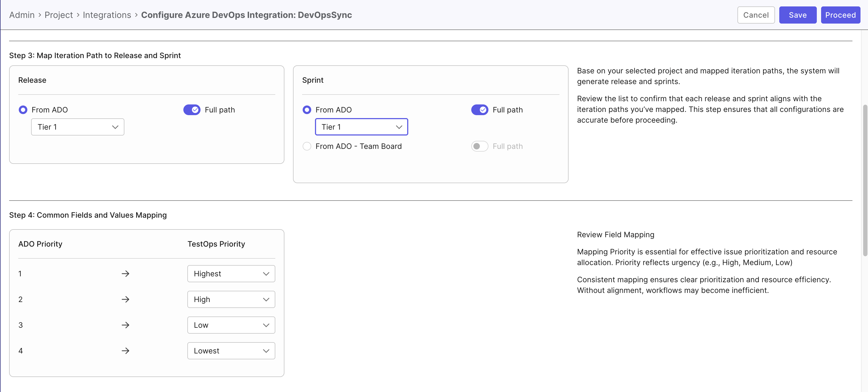
Task: Open priority 4 Lowest dropdown
Action: 231,351
